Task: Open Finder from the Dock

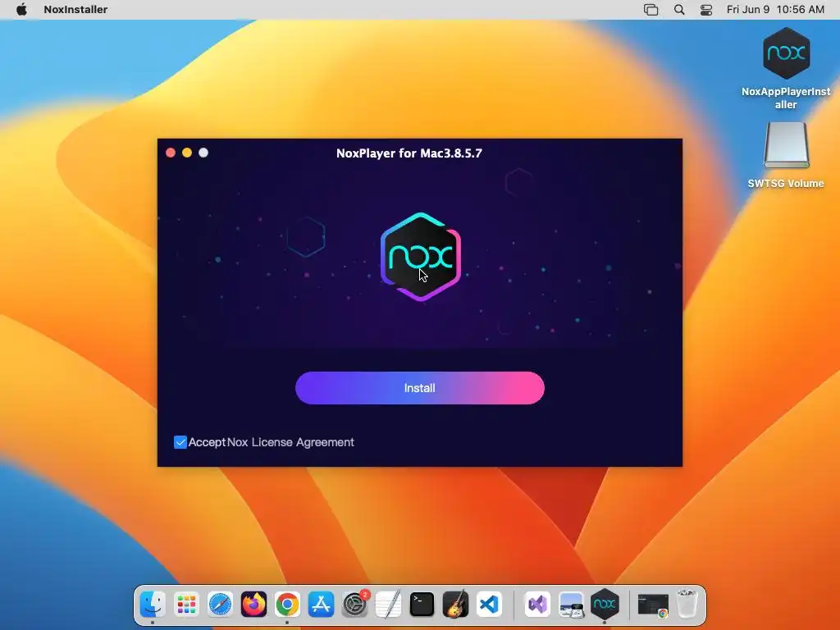Action: [x=153, y=605]
